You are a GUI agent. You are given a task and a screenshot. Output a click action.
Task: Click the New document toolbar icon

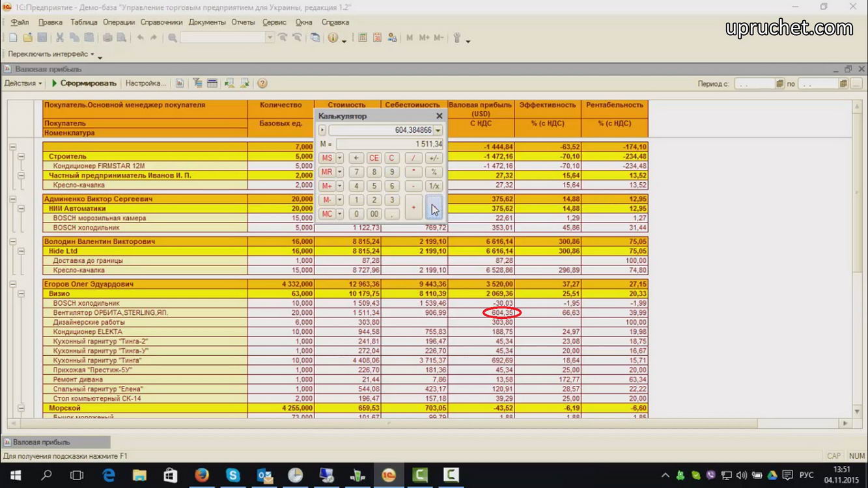pos(13,38)
